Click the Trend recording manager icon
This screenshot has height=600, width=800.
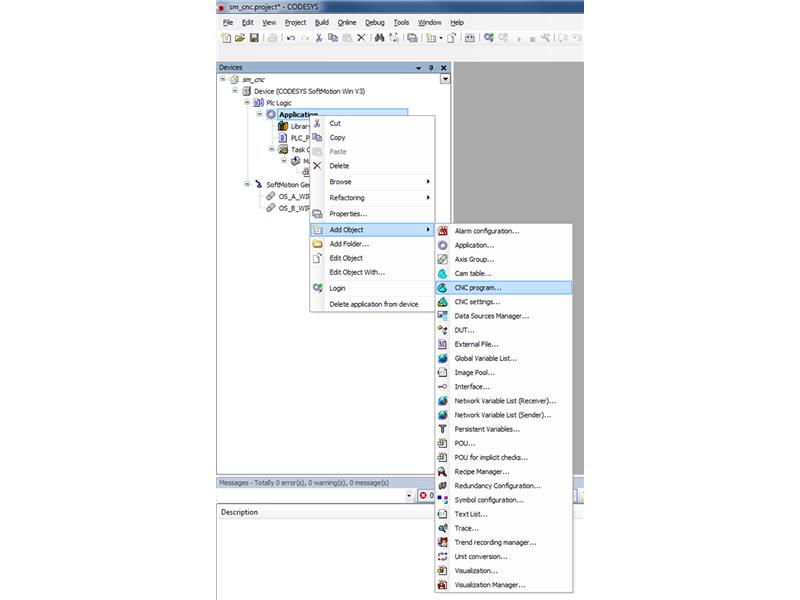point(443,542)
